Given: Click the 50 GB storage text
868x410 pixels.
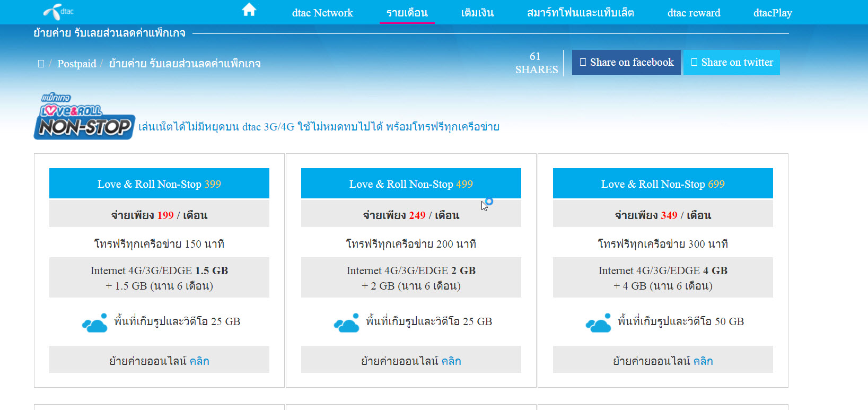Looking at the screenshot, I should pos(681,321).
